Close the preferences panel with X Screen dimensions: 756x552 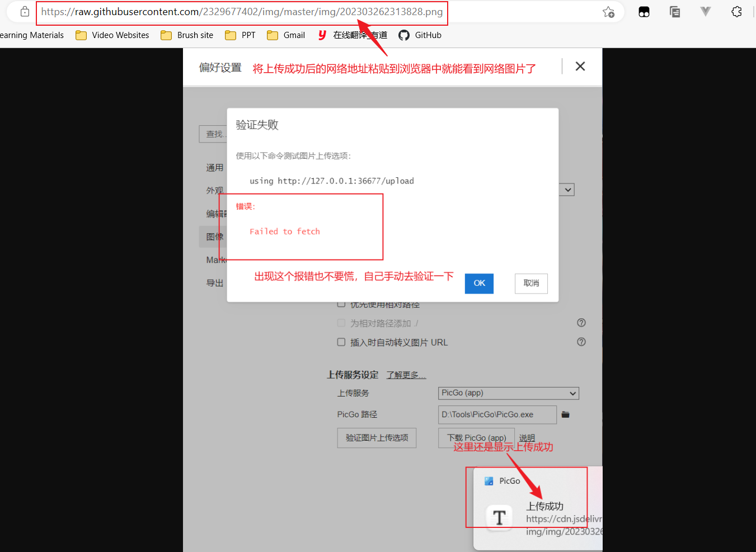click(580, 66)
